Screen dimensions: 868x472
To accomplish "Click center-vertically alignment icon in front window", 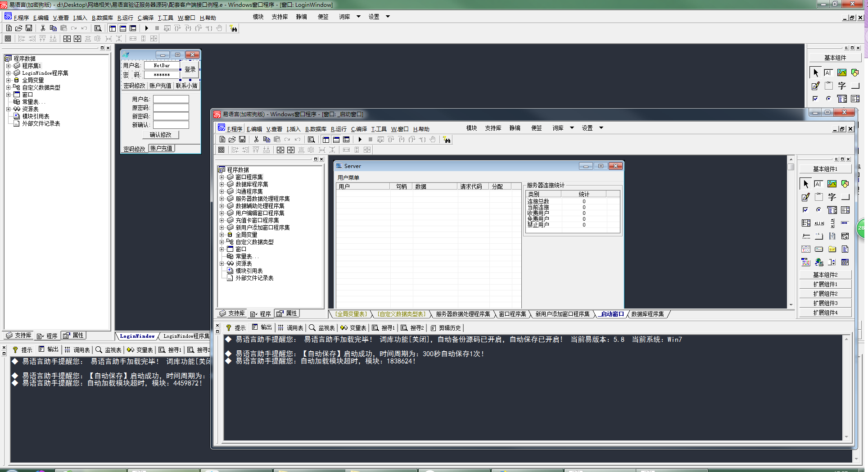I will tap(291, 150).
